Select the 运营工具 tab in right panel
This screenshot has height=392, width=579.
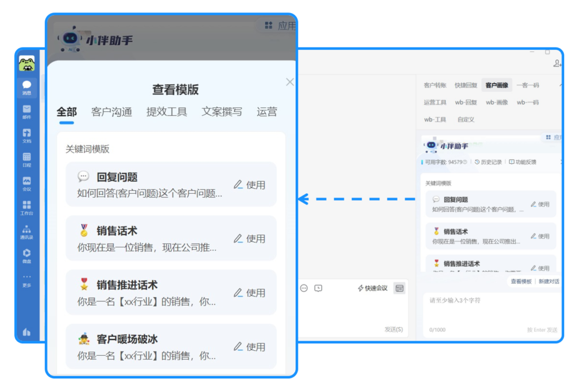pos(435,102)
